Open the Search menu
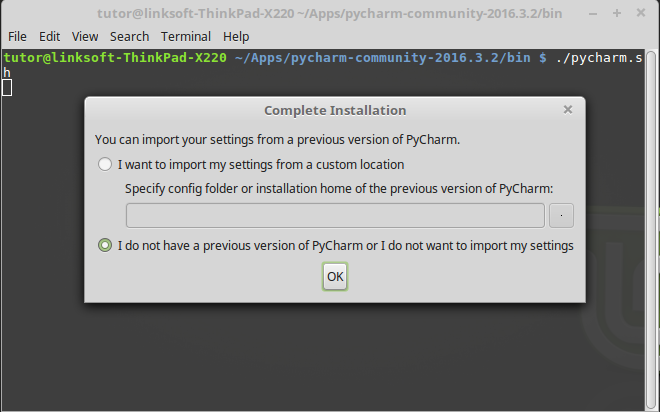 pyautogui.click(x=129, y=36)
